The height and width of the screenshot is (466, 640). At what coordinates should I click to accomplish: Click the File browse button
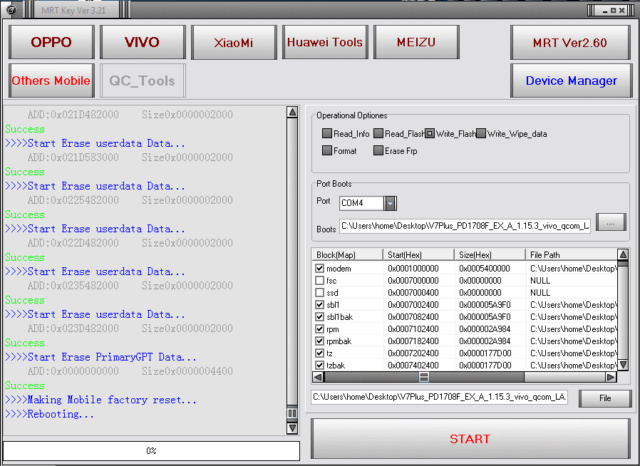click(605, 398)
